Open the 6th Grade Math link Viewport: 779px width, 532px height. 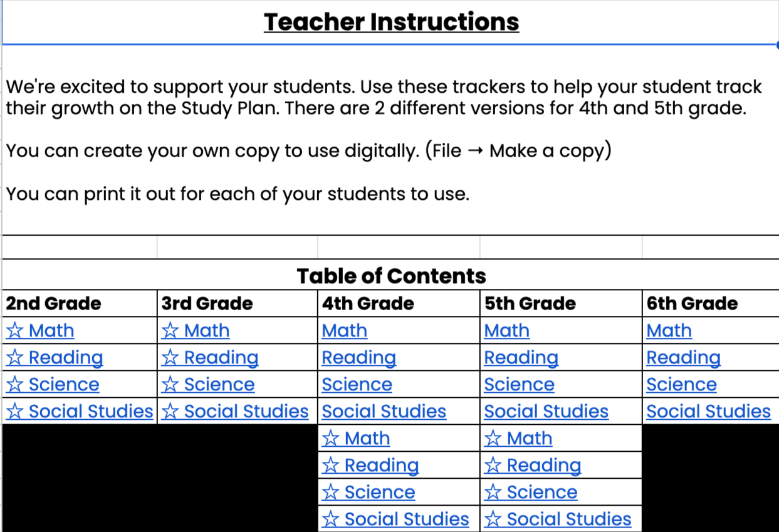(669, 330)
